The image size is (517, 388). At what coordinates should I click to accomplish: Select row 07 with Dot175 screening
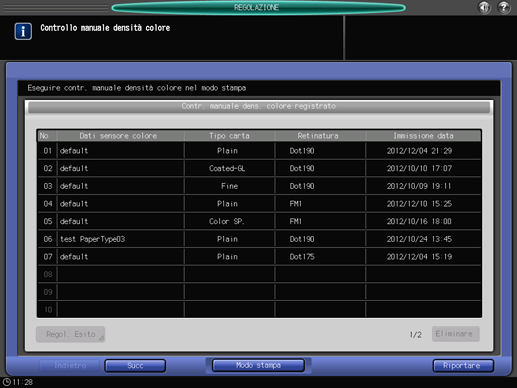pyautogui.click(x=259, y=257)
